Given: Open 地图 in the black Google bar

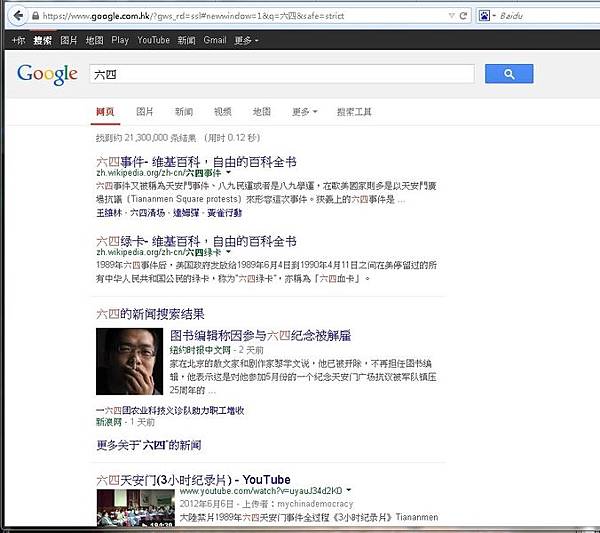Looking at the screenshot, I should [x=95, y=40].
